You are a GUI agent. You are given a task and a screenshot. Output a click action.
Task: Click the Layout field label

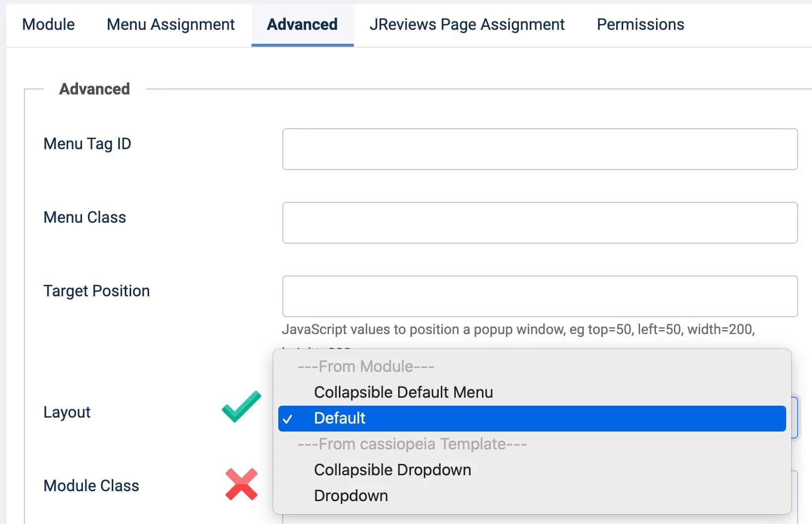pos(67,412)
